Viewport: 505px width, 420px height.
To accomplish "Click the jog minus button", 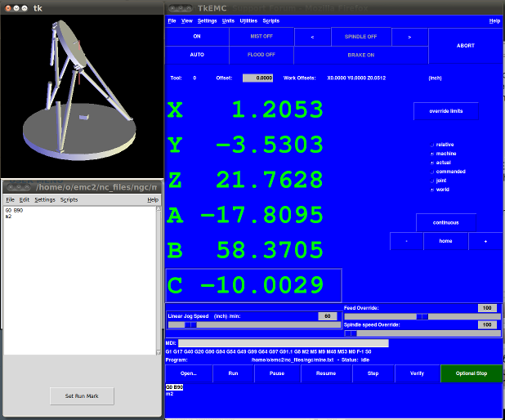I will pyautogui.click(x=406, y=241).
